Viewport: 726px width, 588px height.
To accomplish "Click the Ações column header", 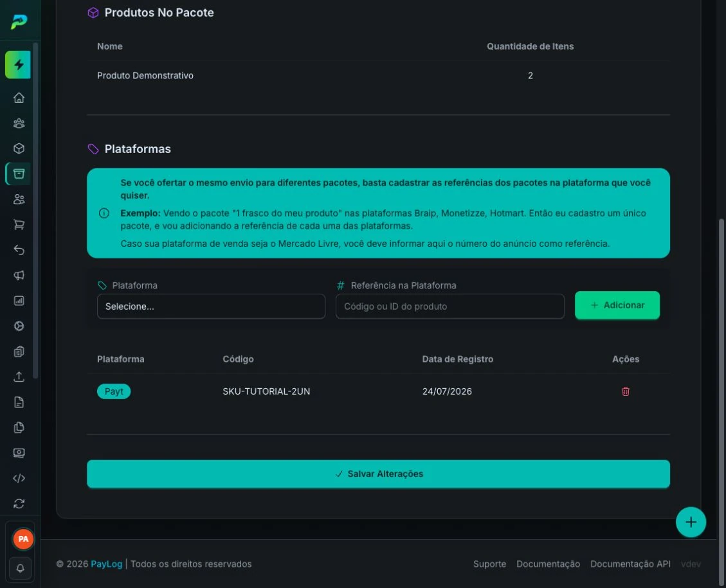I will click(626, 359).
